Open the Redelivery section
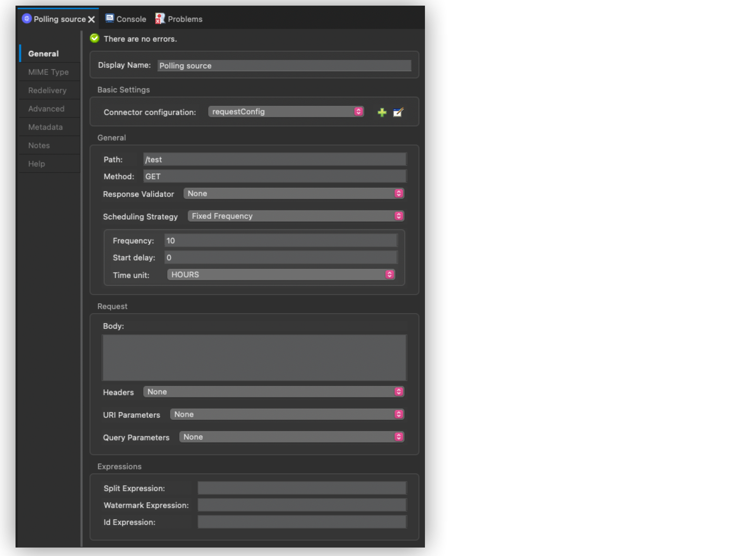 pyautogui.click(x=47, y=91)
